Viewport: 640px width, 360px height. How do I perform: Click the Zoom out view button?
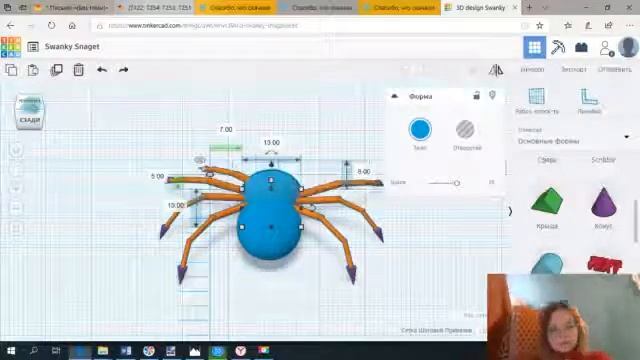[16, 209]
